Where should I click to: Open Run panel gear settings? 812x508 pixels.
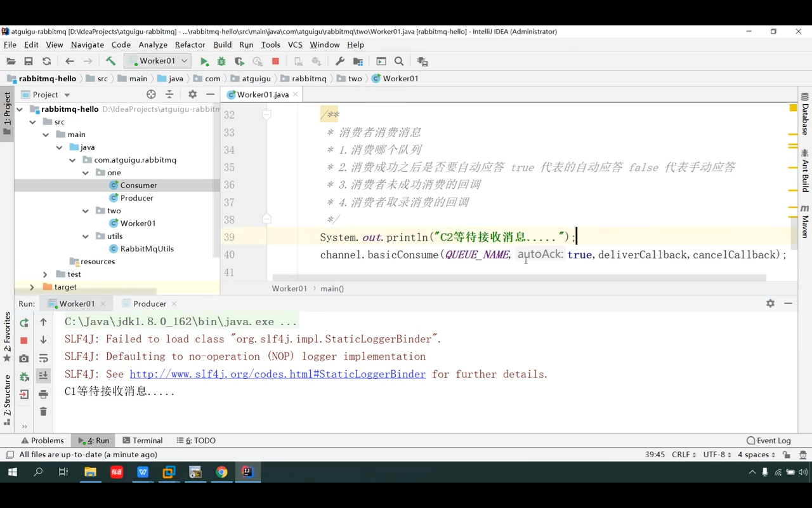[x=770, y=304]
